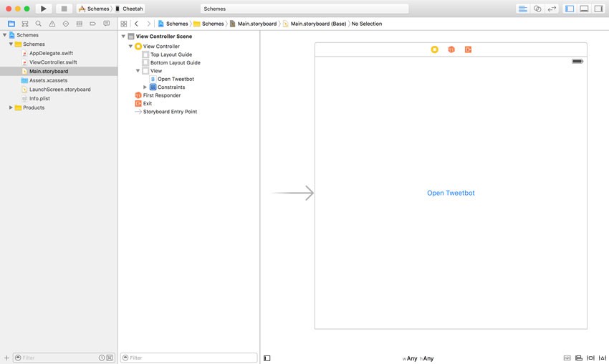The image size is (609, 364).
Task: Show the Version editor
Action: point(552,9)
